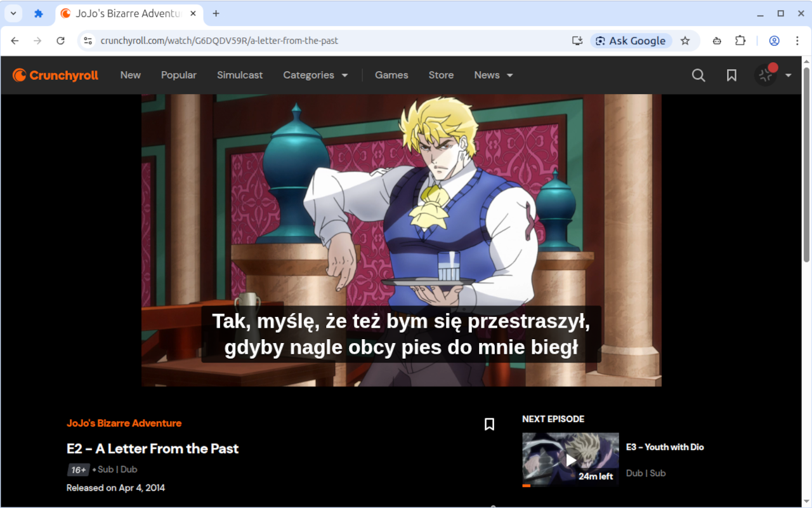
Task: Open the robot-shaped extension icon in toolbar
Action: click(717, 41)
